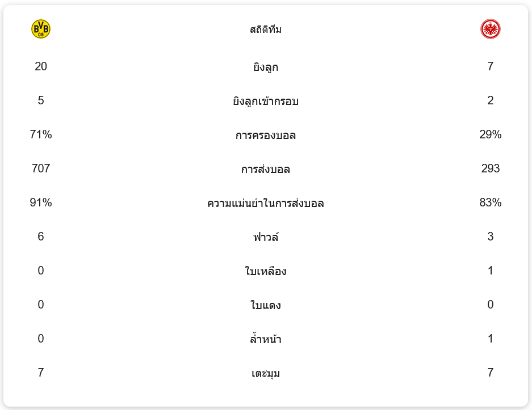Select the สถิติทีม header title
Screen dimensions: 532x410
266,29
